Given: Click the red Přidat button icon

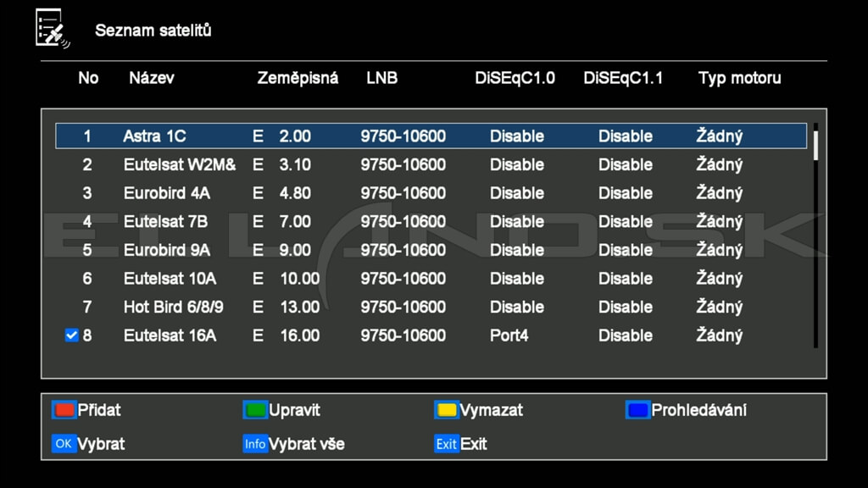Looking at the screenshot, I should [x=64, y=410].
